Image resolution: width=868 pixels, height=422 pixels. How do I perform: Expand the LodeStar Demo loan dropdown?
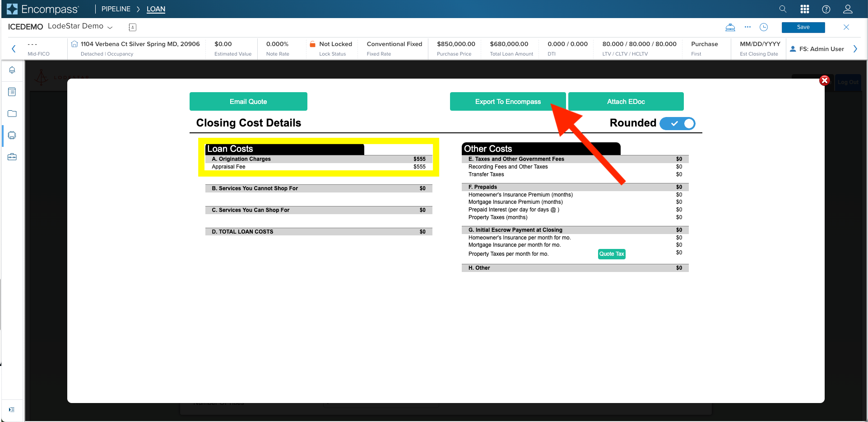pos(110,27)
